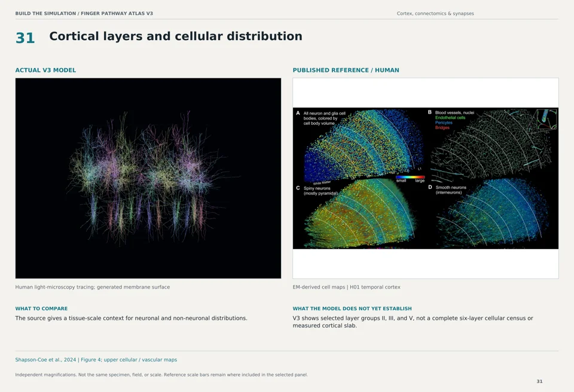Image resolution: width=574 pixels, height=392 pixels.
Task: Click the page number 31 at bottom right
Action: 539,381
